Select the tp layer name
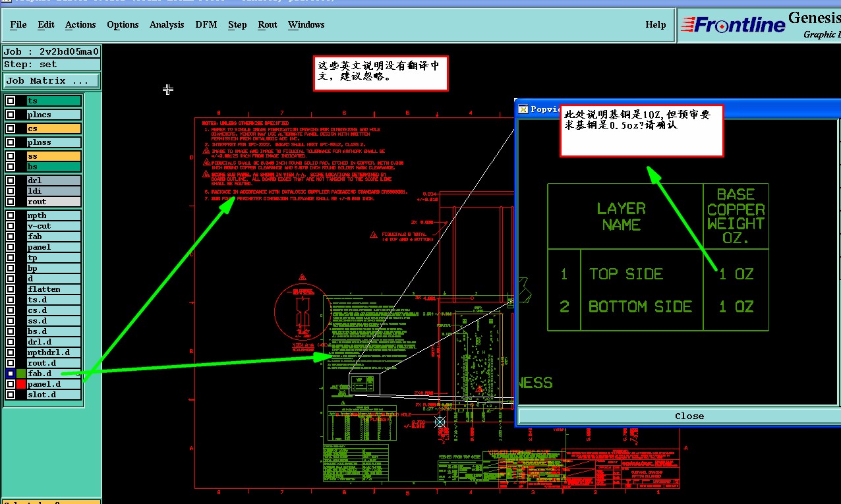 click(54, 258)
